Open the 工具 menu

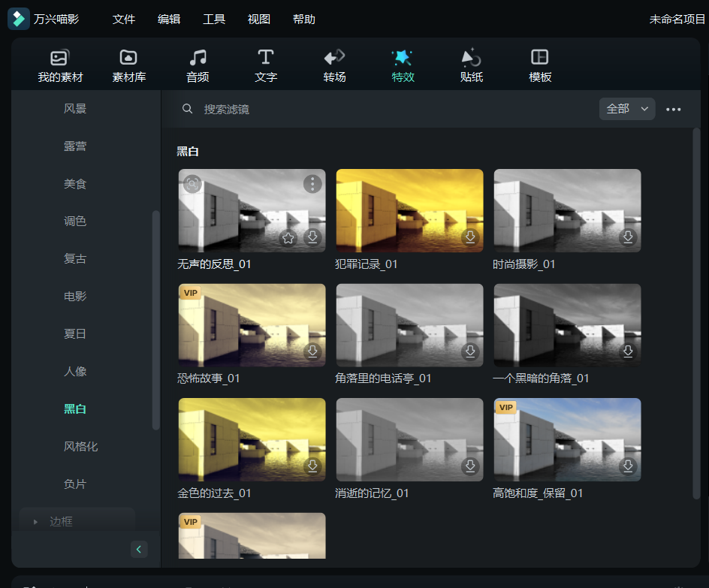coord(214,20)
